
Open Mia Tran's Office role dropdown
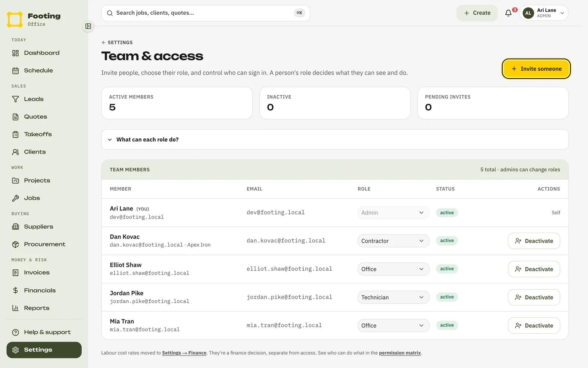tap(393, 326)
